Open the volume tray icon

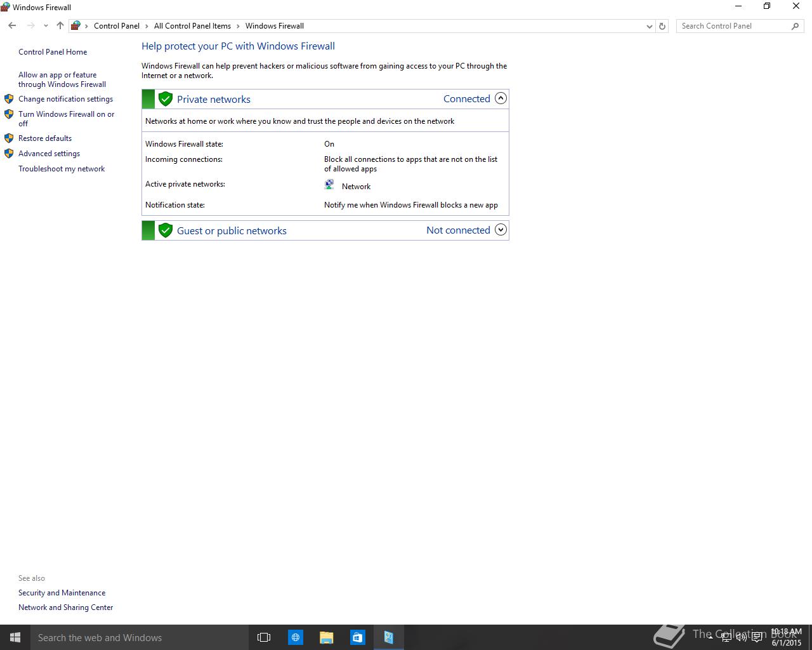742,637
